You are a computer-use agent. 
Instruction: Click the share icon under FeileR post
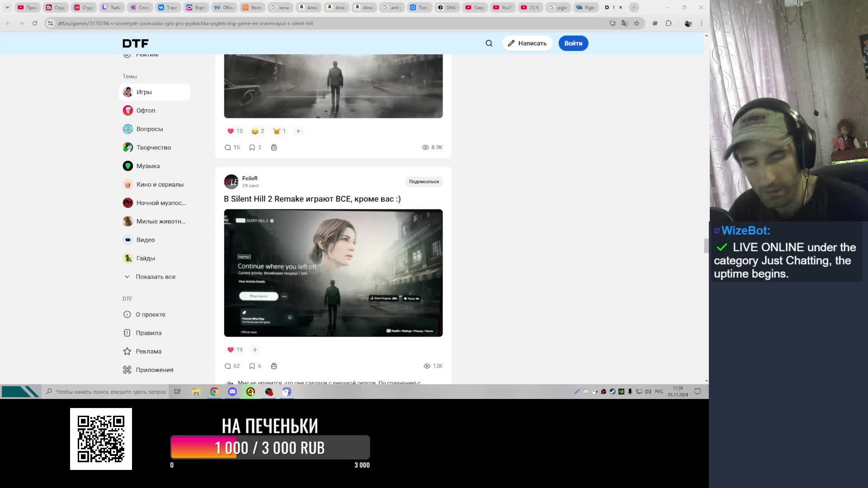274,366
